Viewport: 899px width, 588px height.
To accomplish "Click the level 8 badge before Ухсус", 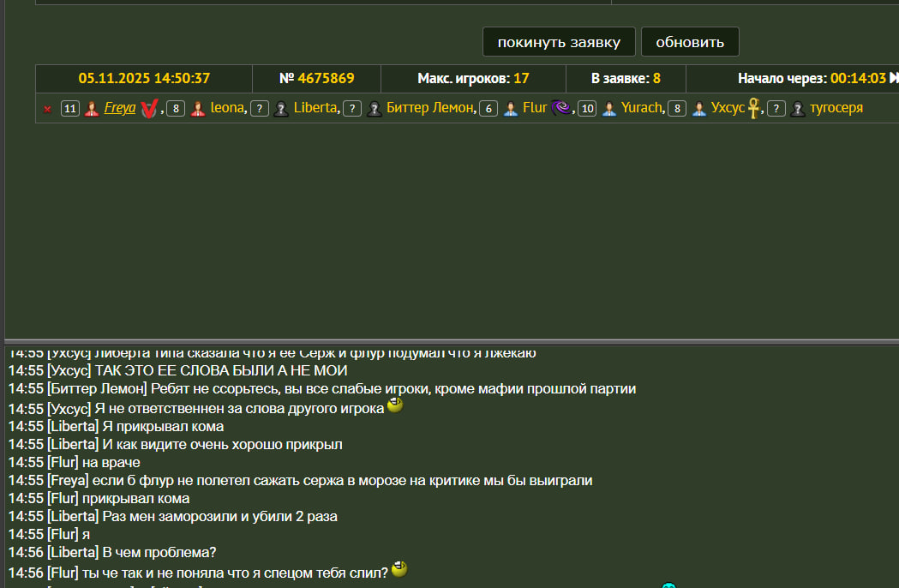I will [677, 108].
